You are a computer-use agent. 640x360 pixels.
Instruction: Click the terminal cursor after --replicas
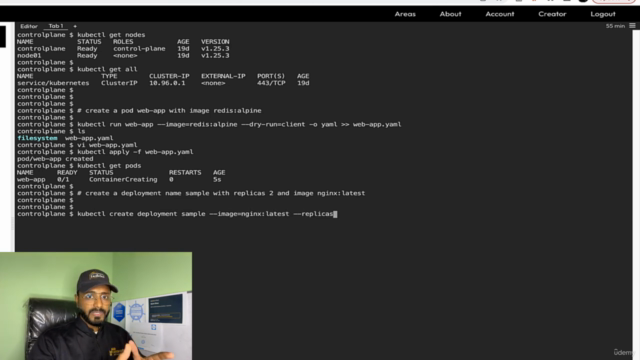(x=335, y=214)
